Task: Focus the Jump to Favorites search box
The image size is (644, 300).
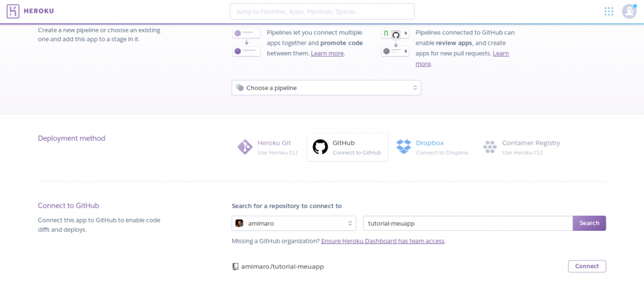Action: point(322,11)
